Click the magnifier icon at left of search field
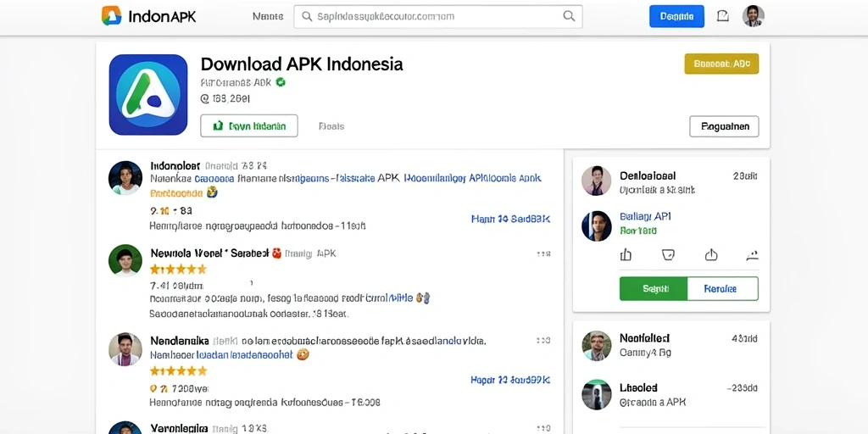Image resolution: width=868 pixels, height=434 pixels. point(307,17)
